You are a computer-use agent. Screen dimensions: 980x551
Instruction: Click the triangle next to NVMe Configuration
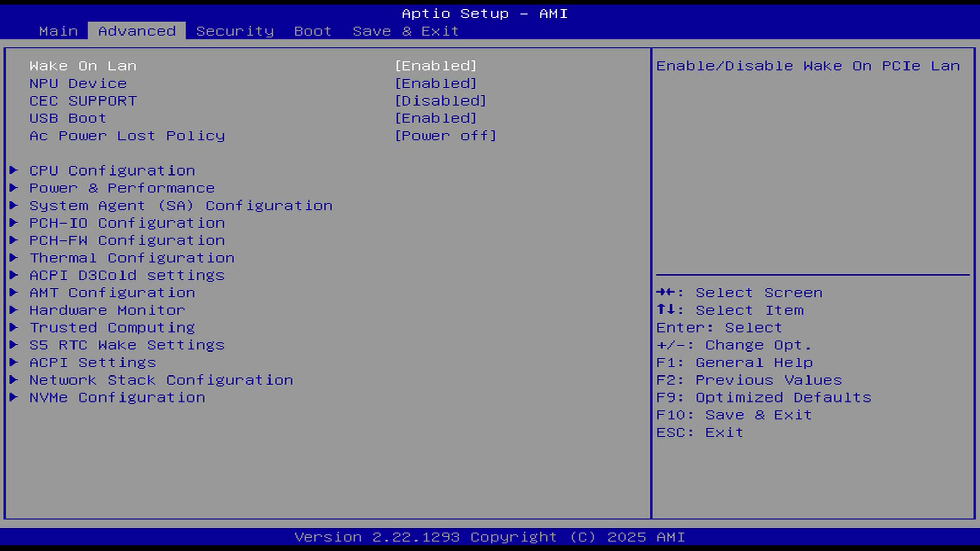click(x=14, y=397)
